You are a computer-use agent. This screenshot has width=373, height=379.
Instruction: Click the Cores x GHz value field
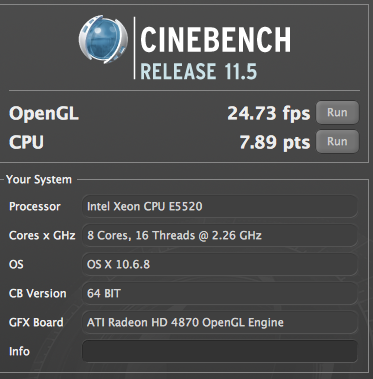[x=220, y=235]
